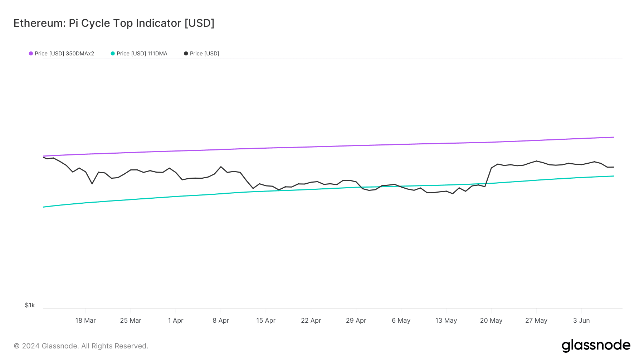Pick the 8 Apr axis label

[221, 321]
